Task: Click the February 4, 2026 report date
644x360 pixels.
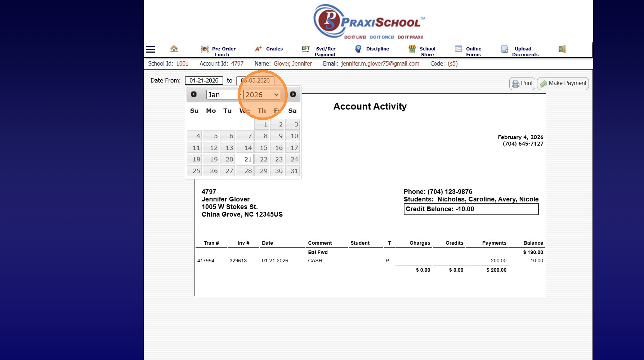Action: (x=520, y=137)
